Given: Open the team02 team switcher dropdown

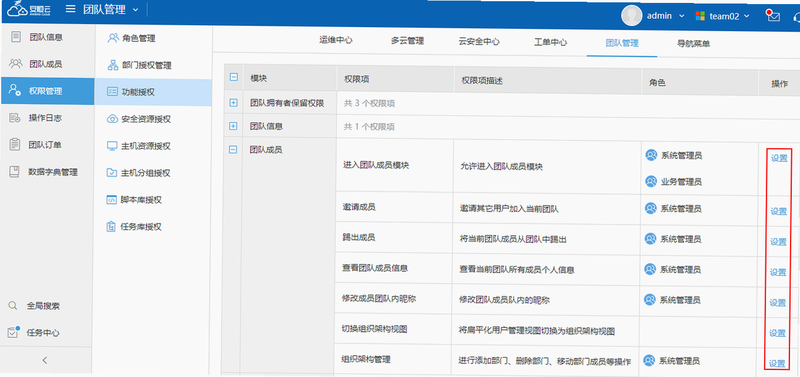Looking at the screenshot, I should pos(723,16).
